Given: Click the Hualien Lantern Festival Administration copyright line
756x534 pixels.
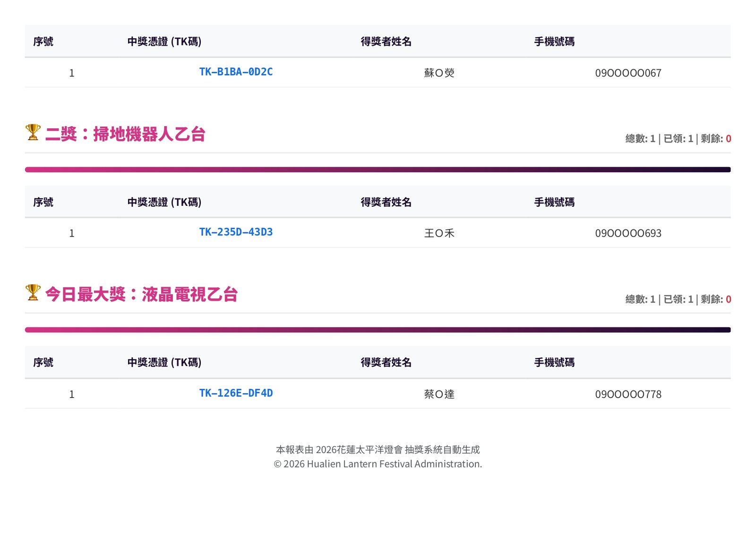Looking at the screenshot, I should [378, 464].
